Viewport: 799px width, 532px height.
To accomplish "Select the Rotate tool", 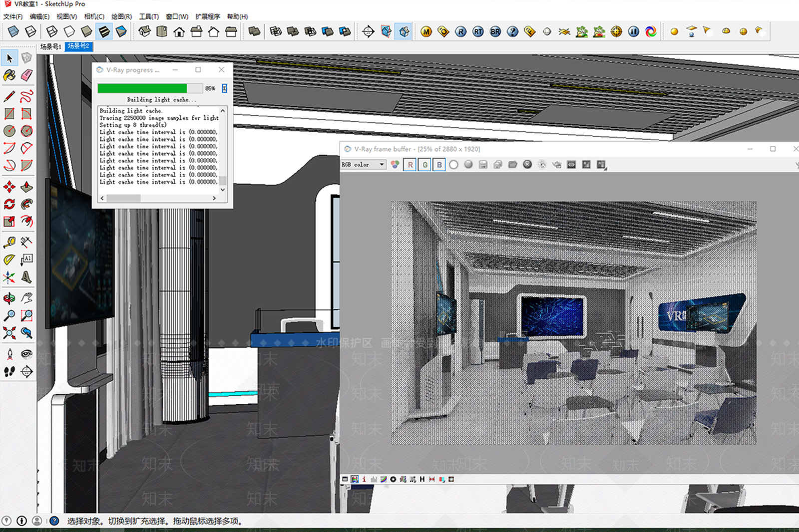I will coord(9,204).
